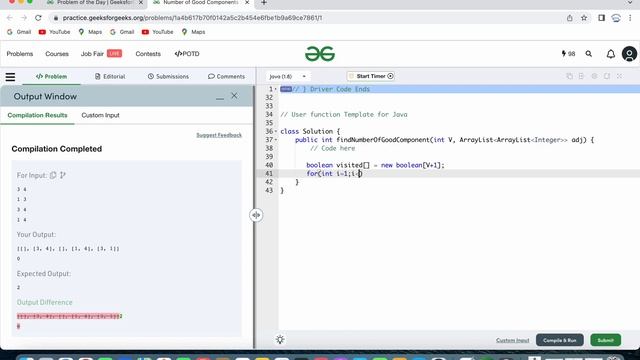
Task: Switch to the Submissions tab
Action: click(168, 76)
